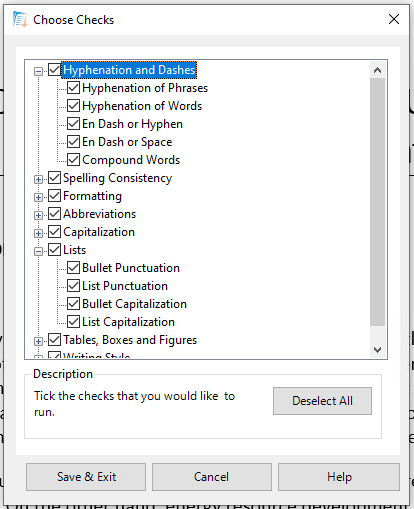Collapse the Lists node

click(x=38, y=251)
